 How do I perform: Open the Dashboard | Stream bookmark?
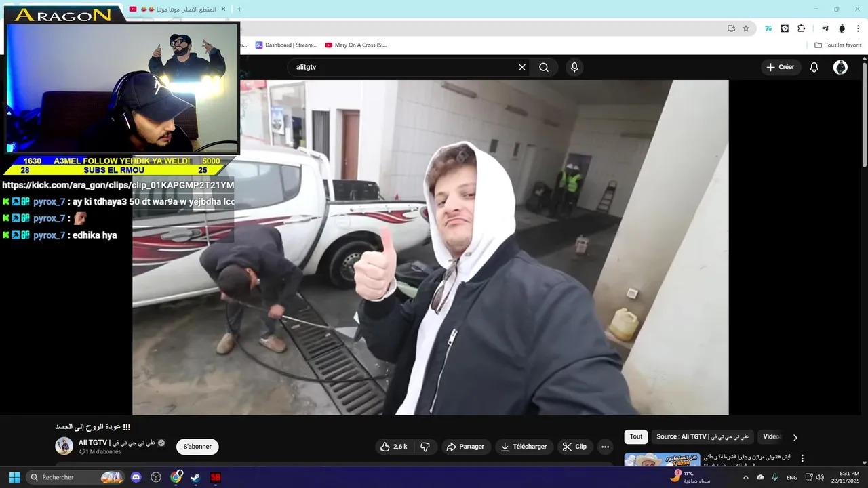pyautogui.click(x=285, y=45)
